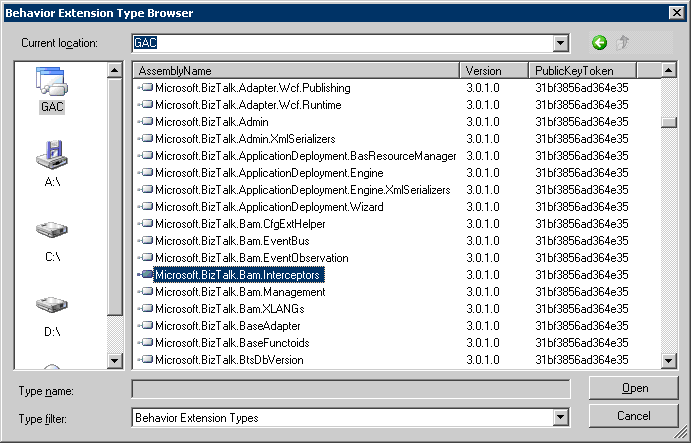Click the Up one level icon
The image size is (691, 443).
623,43
